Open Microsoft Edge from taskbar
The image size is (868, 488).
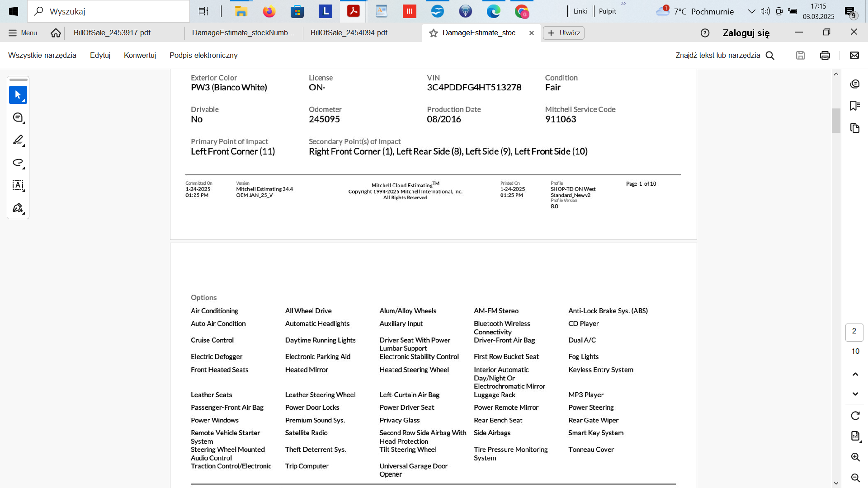493,11
